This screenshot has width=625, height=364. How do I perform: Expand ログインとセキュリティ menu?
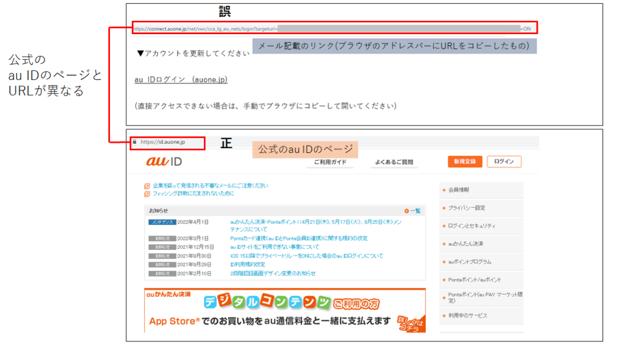[481, 226]
